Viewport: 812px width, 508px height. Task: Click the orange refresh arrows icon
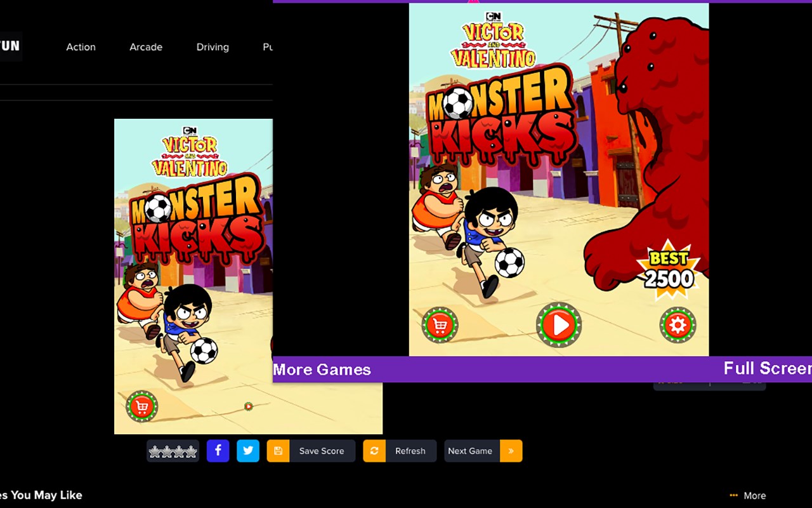(374, 451)
